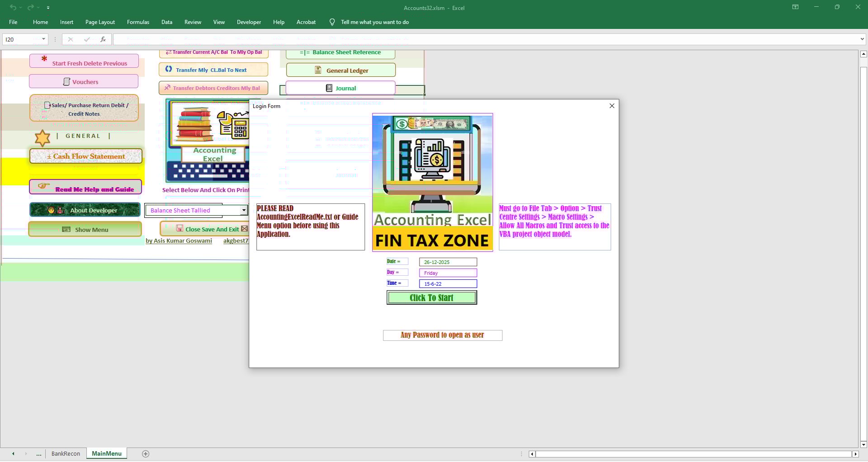This screenshot has width=868, height=462.
Task: Click Transfer Mly CL.Bal To Next button
Action: tap(213, 70)
